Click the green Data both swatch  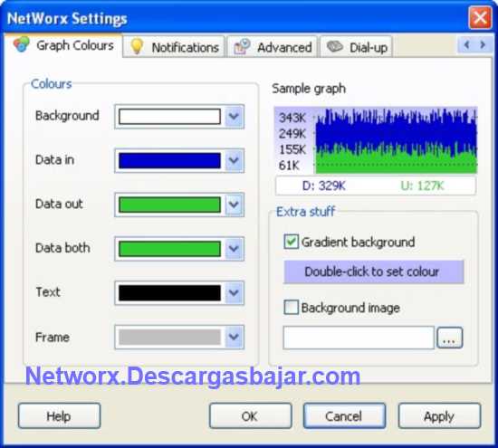pos(169,249)
